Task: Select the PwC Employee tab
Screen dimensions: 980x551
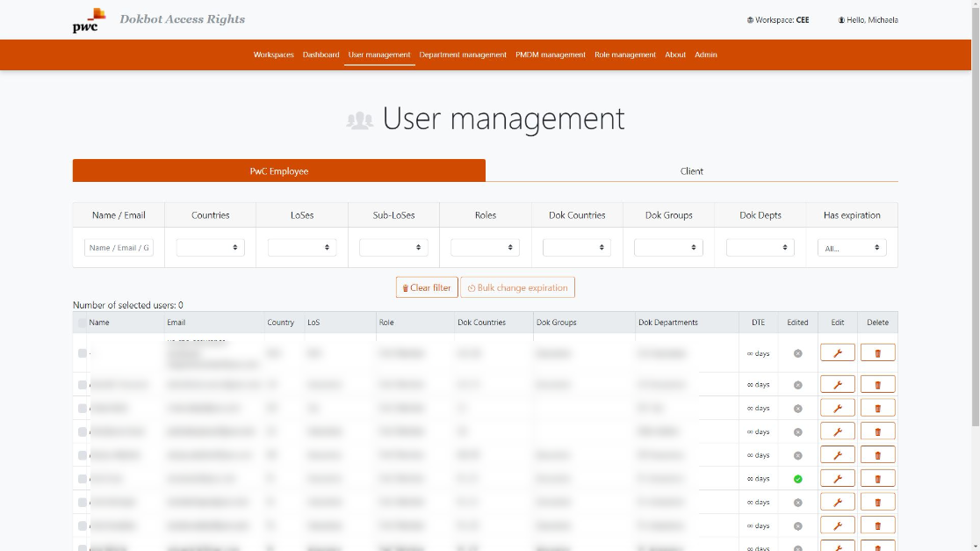Action: pos(278,170)
